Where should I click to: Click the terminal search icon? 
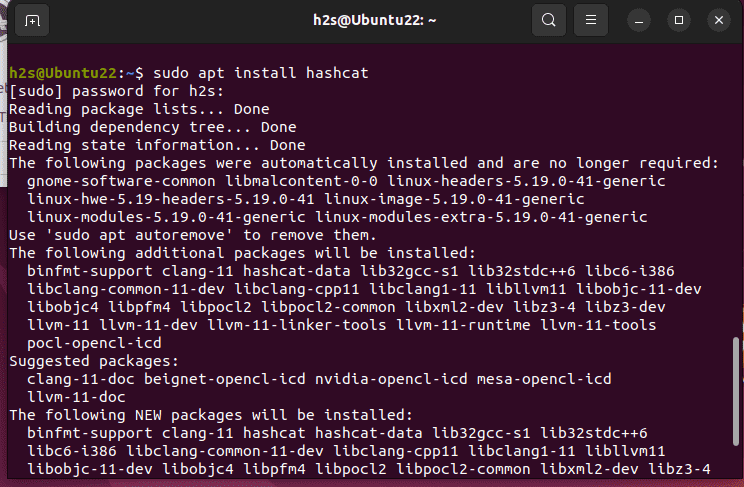pyautogui.click(x=549, y=20)
